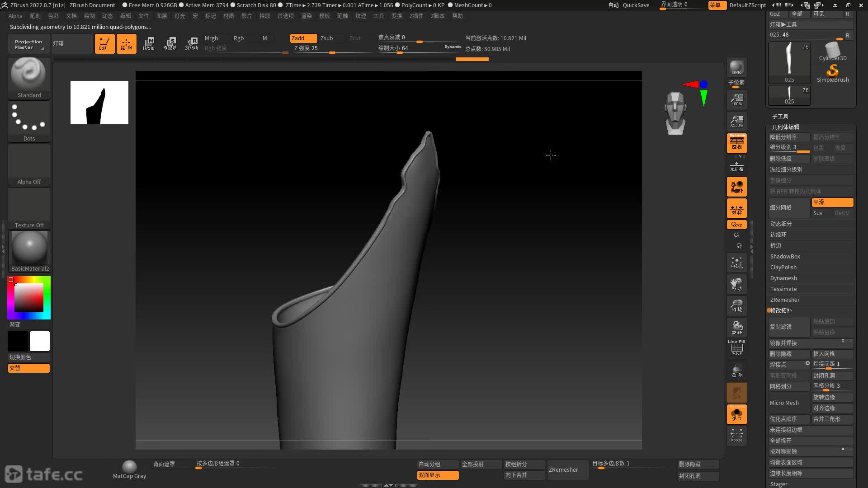Open the Alpha menu
The image size is (868, 488).
pyautogui.click(x=15, y=16)
